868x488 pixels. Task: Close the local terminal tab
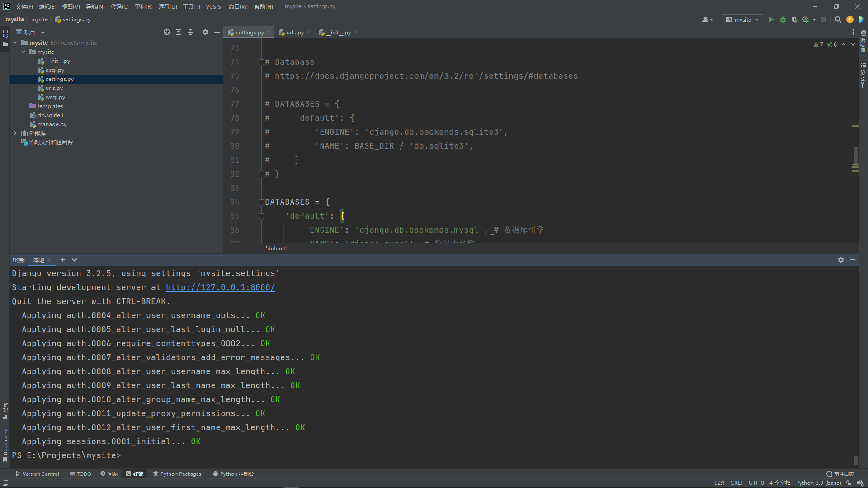coord(49,260)
